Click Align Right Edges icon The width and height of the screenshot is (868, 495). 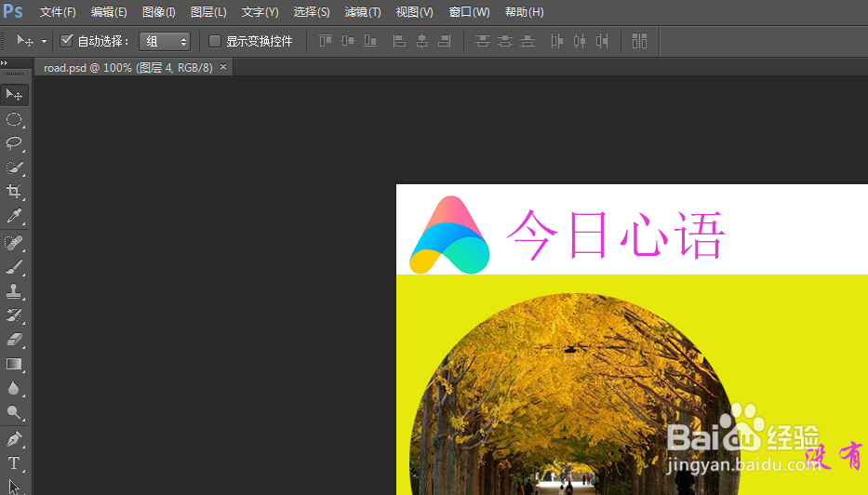pos(445,41)
